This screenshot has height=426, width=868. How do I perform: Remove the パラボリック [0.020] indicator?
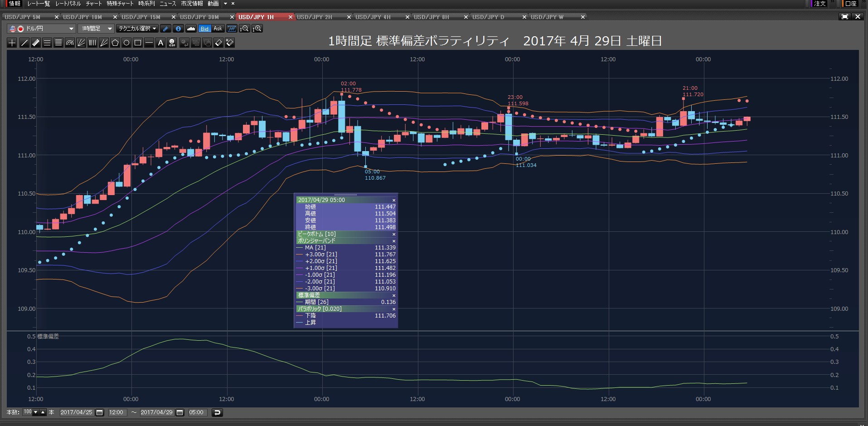click(x=394, y=309)
